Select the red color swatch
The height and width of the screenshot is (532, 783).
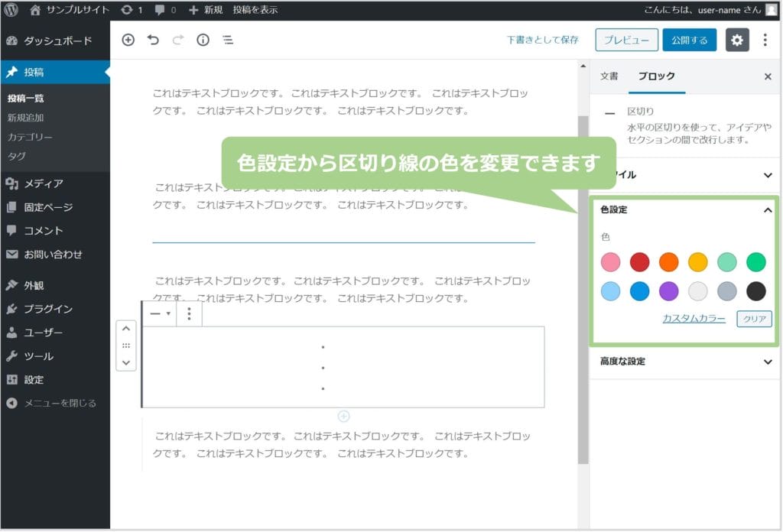coord(639,262)
